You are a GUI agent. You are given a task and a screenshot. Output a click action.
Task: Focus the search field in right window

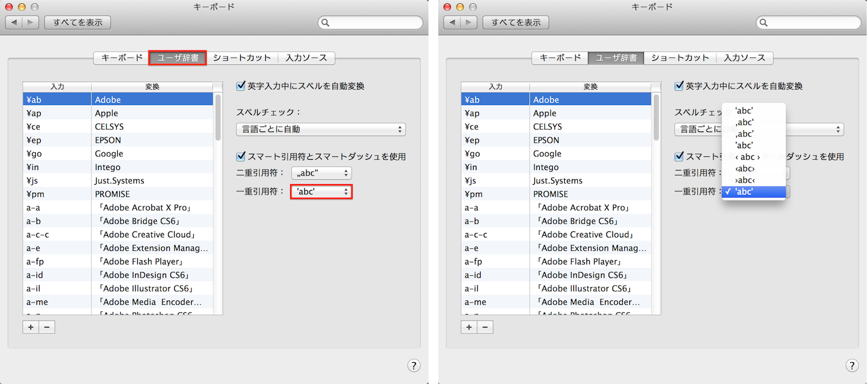click(809, 23)
